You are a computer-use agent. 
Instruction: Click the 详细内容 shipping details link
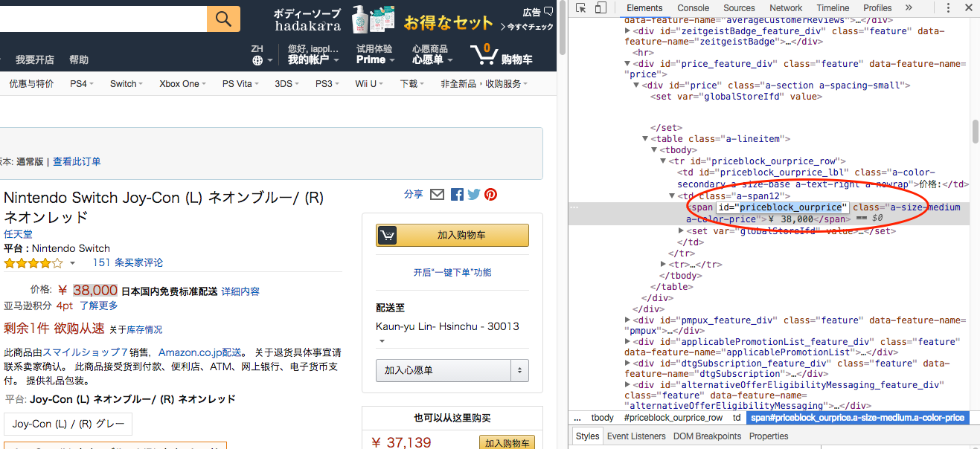click(240, 291)
